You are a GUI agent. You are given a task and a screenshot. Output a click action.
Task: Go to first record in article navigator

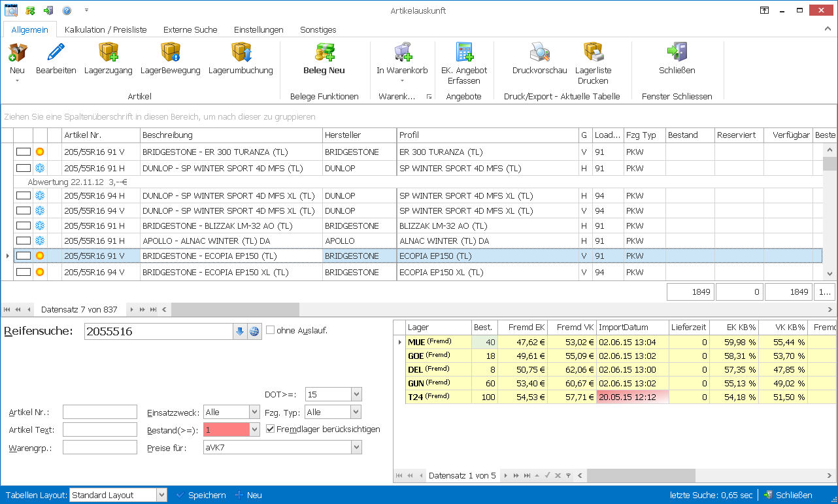tap(7, 309)
